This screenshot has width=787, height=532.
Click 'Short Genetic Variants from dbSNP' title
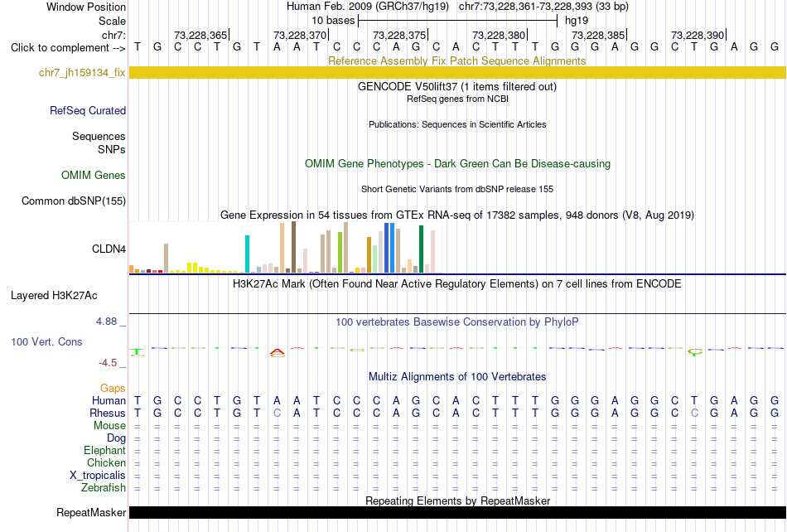coord(457,189)
